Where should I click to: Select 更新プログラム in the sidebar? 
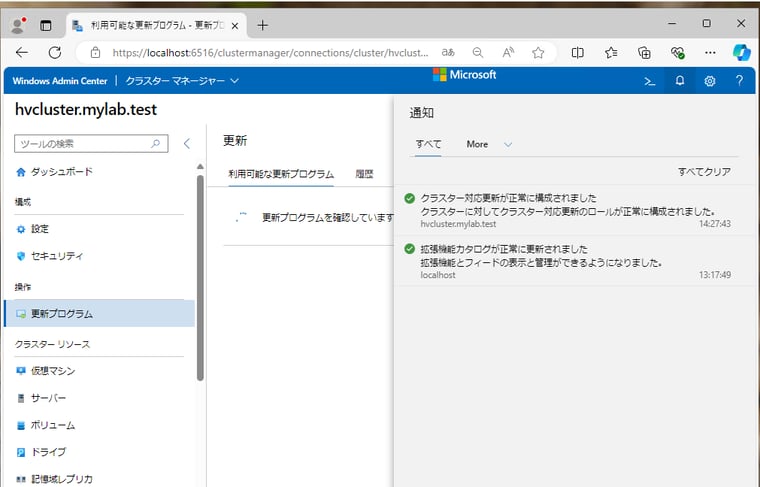point(100,314)
